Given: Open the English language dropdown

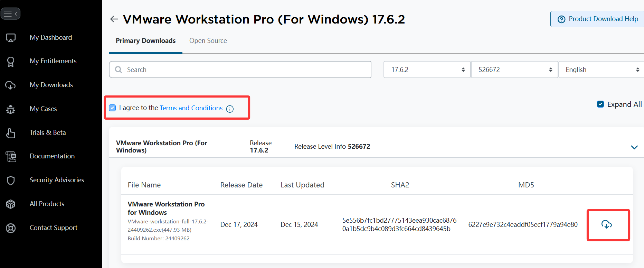Looking at the screenshot, I should coord(601,70).
